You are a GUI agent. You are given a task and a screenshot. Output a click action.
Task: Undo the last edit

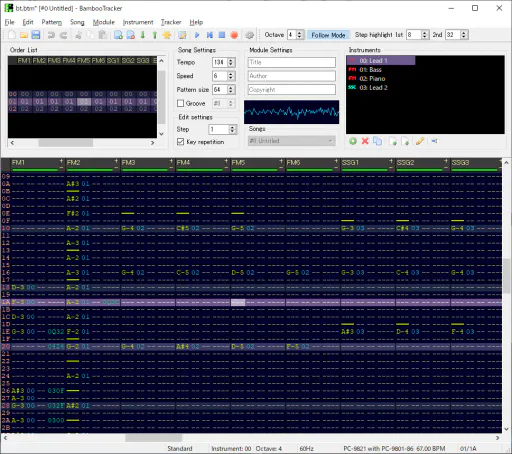click(51, 35)
